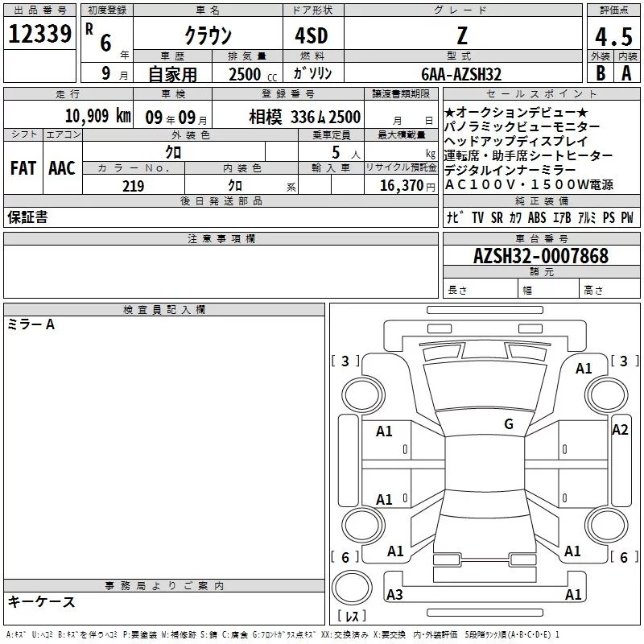Screen dimensions: 644x644
Task: Click the PS equipment code
Action: pos(609,217)
